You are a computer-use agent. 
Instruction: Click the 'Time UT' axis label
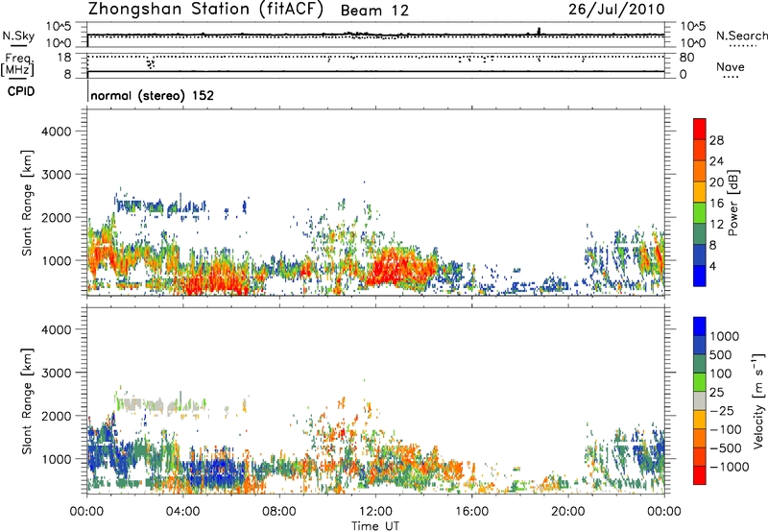click(x=375, y=526)
